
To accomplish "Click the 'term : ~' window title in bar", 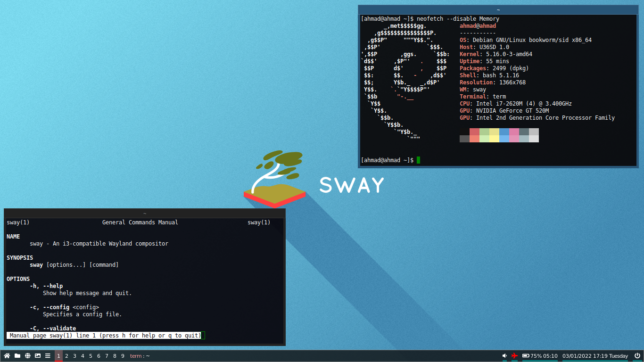I will (140, 356).
